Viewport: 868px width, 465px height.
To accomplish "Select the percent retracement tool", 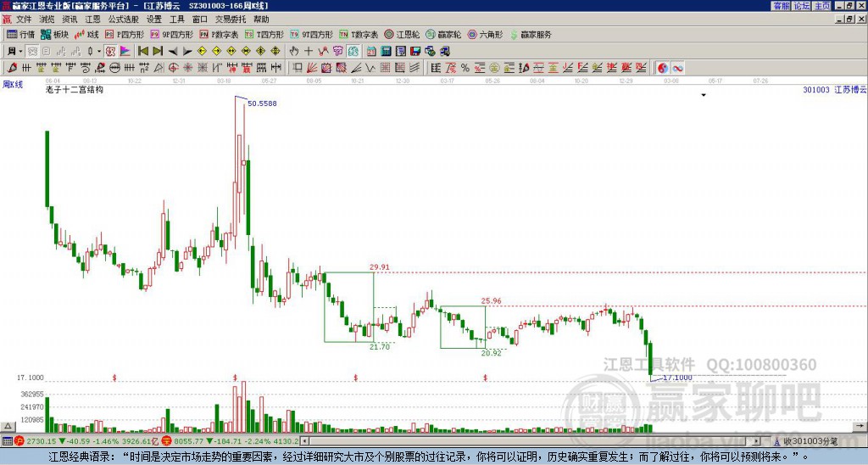I will [x=465, y=68].
